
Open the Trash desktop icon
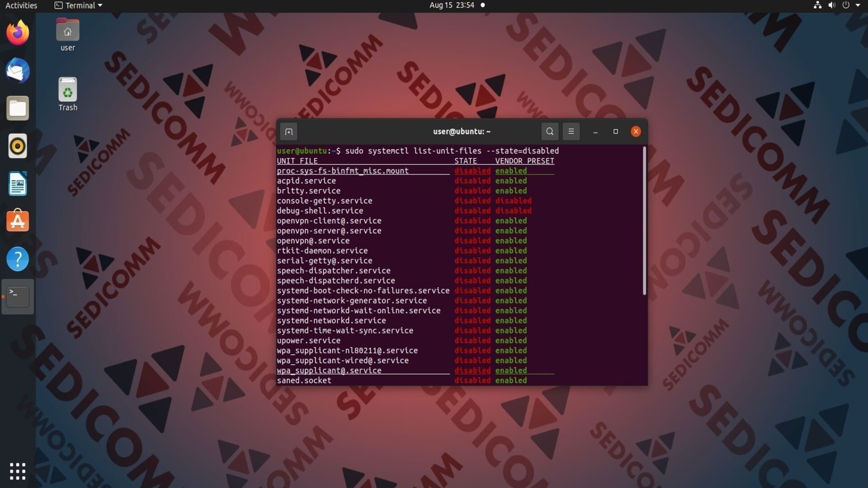tap(68, 94)
